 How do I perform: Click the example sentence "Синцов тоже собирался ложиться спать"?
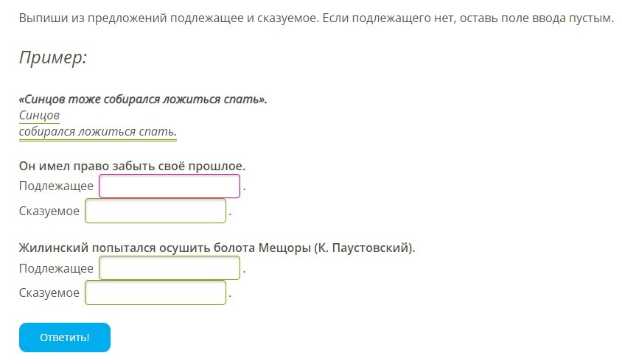[x=143, y=99]
